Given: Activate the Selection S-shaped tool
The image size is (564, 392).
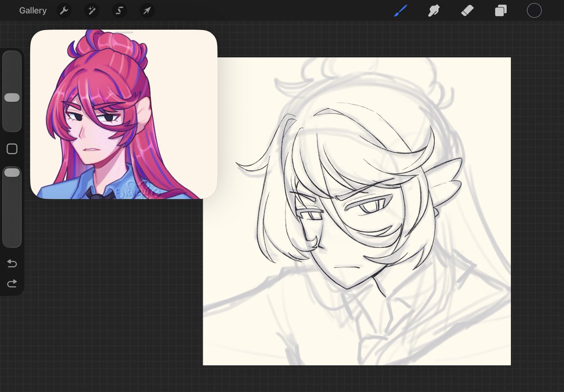Looking at the screenshot, I should pos(119,10).
